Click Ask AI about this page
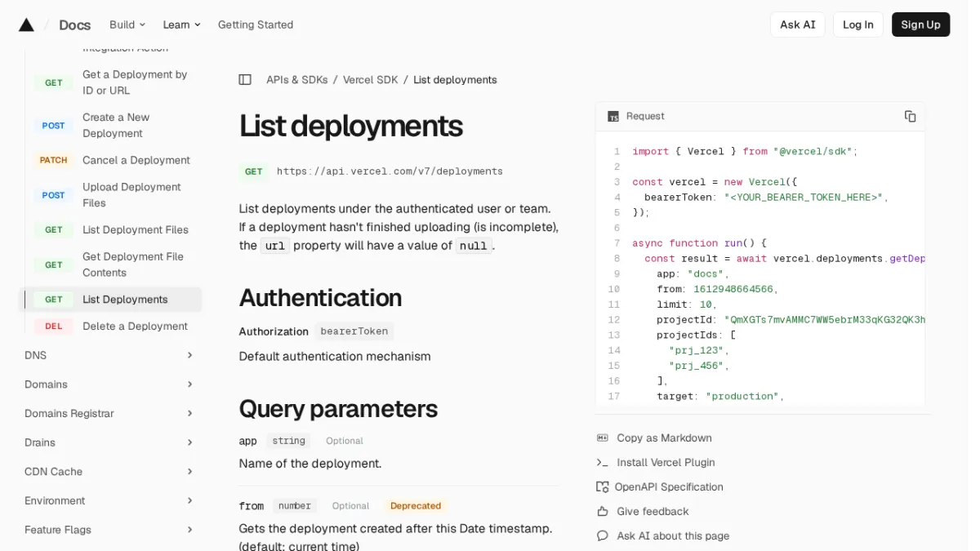980x551 pixels. [673, 536]
